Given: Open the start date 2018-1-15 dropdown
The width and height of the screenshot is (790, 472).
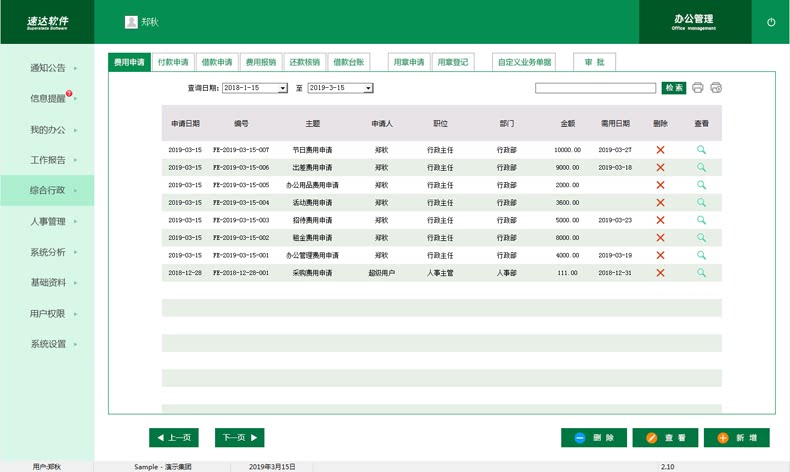Looking at the screenshot, I should [x=283, y=88].
